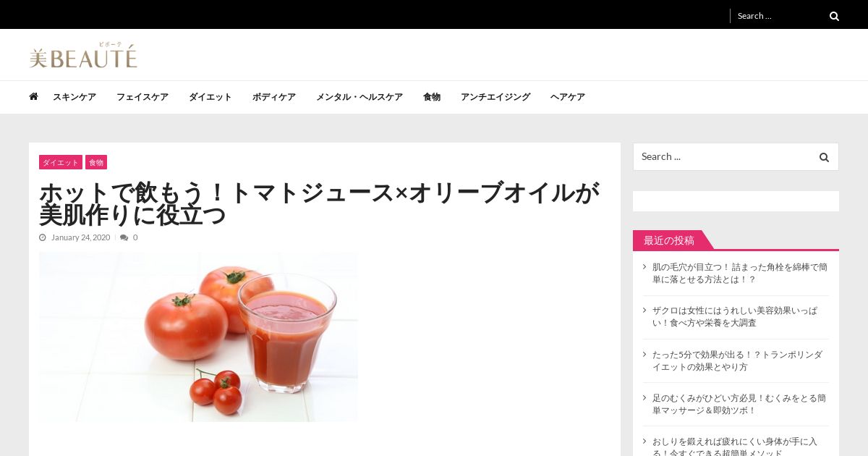
Task: Click the tomato juice article image
Action: coord(198,337)
